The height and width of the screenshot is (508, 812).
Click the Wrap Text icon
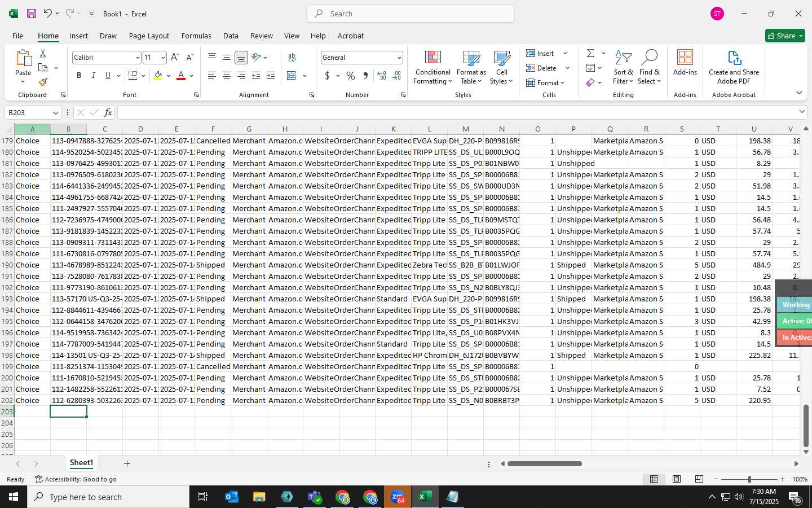(292, 58)
